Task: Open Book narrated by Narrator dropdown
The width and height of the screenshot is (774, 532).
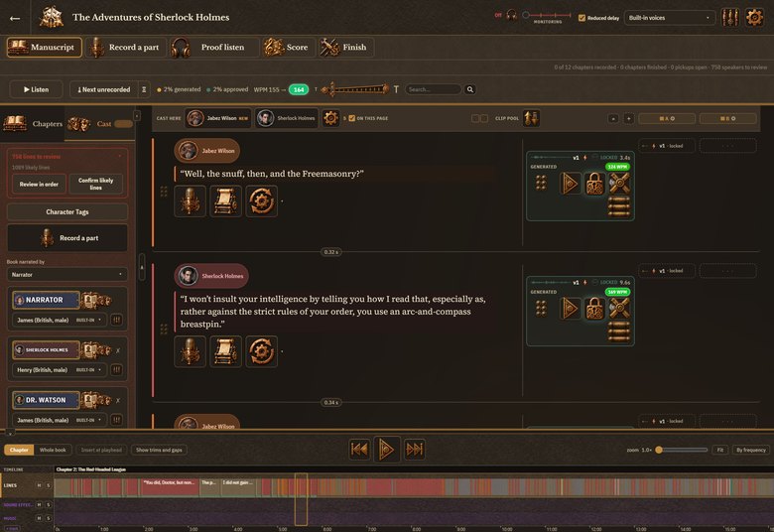Action: (x=66, y=274)
